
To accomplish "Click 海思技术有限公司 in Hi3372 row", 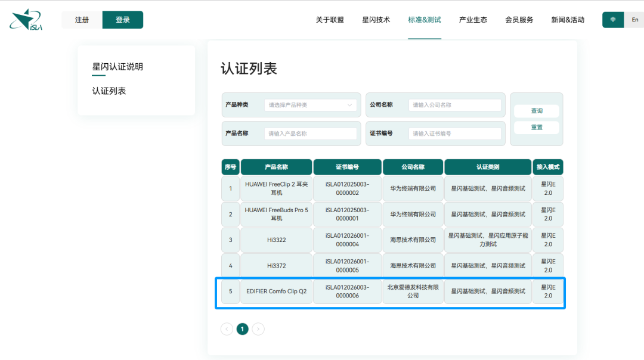I will click(413, 266).
